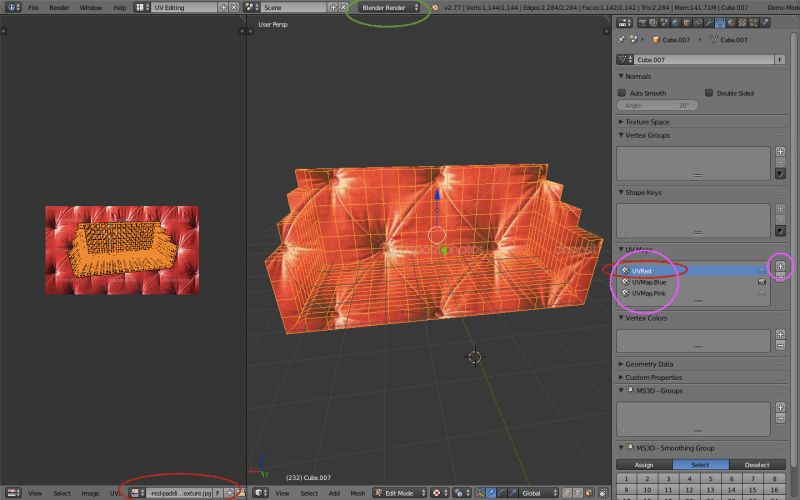
Task: Toggle Auto Smooth checkbox
Action: (621, 93)
